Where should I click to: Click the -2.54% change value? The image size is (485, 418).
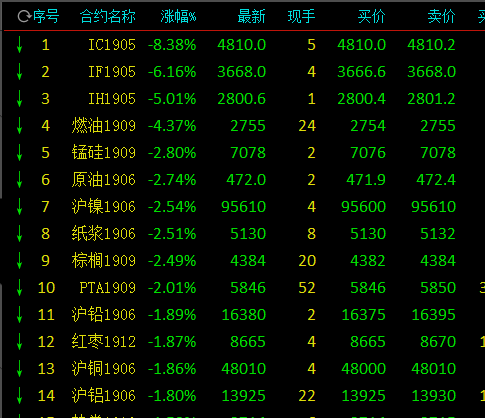point(172,207)
